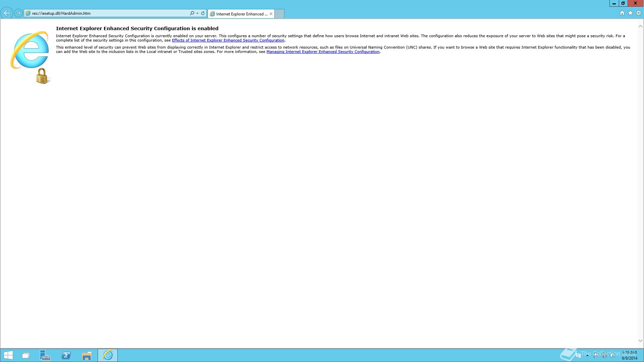Open the blank window icon beside Start
The height and width of the screenshot is (362, 644).
(x=26, y=355)
